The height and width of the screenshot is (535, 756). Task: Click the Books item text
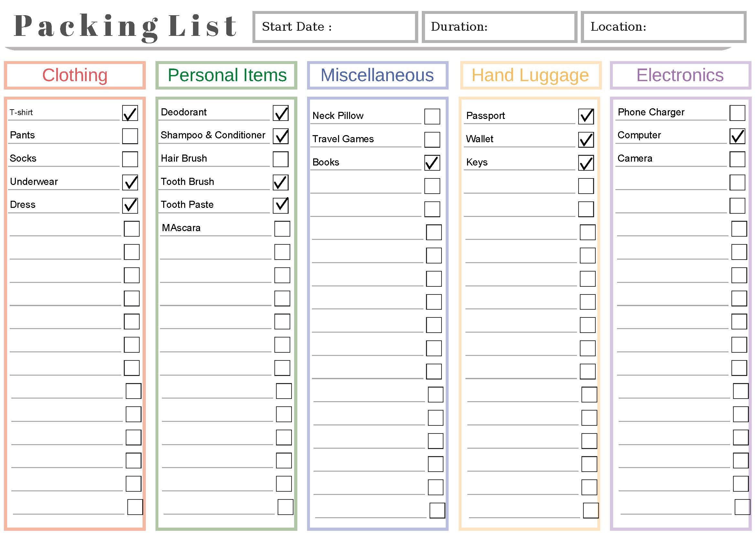(x=326, y=162)
